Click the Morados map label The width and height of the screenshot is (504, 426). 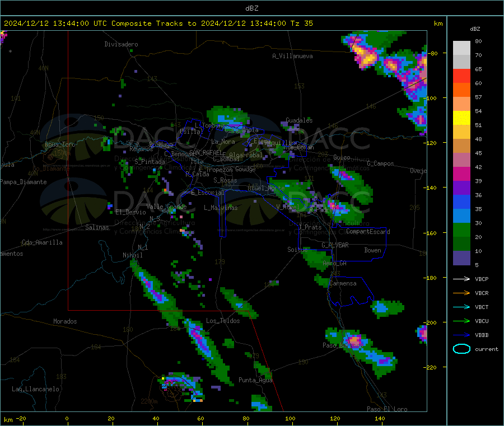pyautogui.click(x=65, y=321)
